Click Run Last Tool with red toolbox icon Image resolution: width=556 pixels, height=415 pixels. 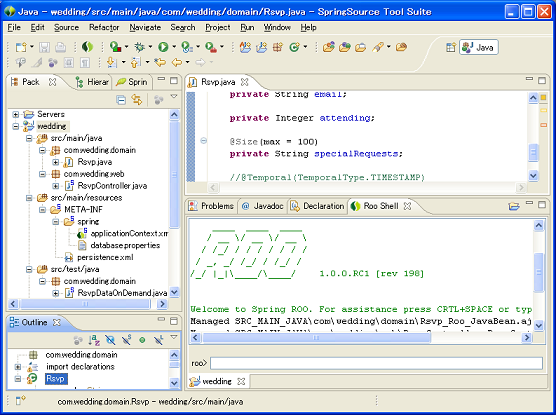pyautogui.click(x=211, y=47)
